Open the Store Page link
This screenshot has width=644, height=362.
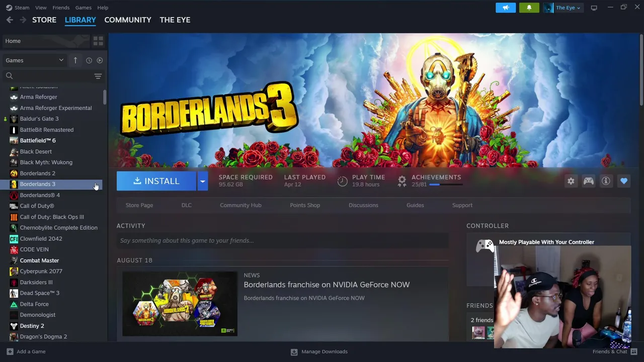pyautogui.click(x=139, y=205)
